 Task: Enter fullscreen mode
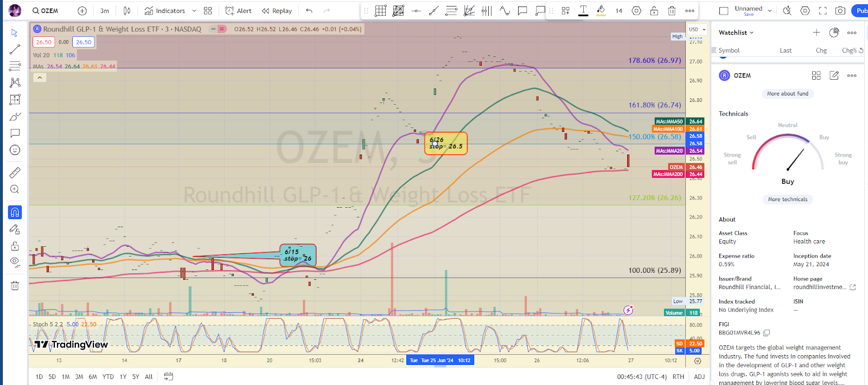point(822,11)
